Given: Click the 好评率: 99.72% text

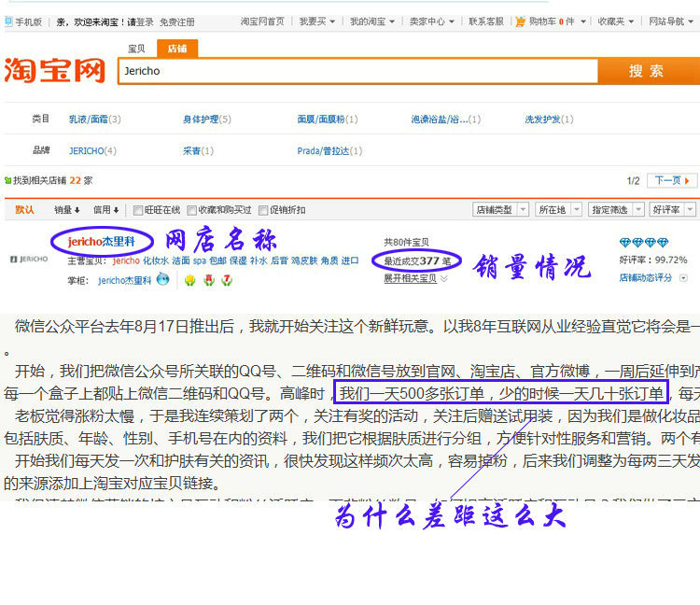Looking at the screenshot, I should (x=653, y=260).
